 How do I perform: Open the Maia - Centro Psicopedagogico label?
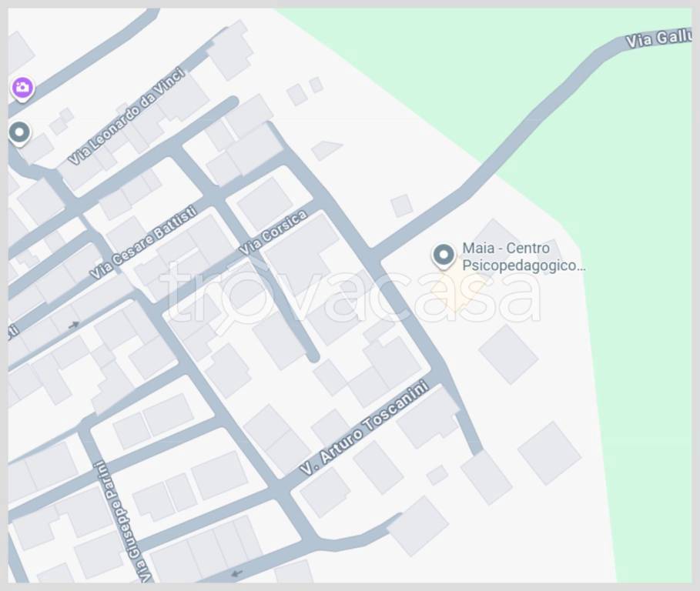click(x=524, y=257)
